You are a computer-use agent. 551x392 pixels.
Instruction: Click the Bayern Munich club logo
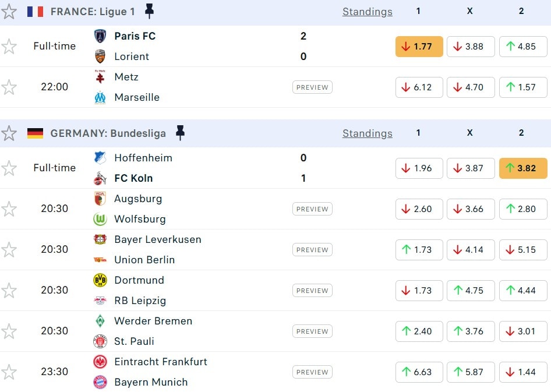(x=100, y=382)
